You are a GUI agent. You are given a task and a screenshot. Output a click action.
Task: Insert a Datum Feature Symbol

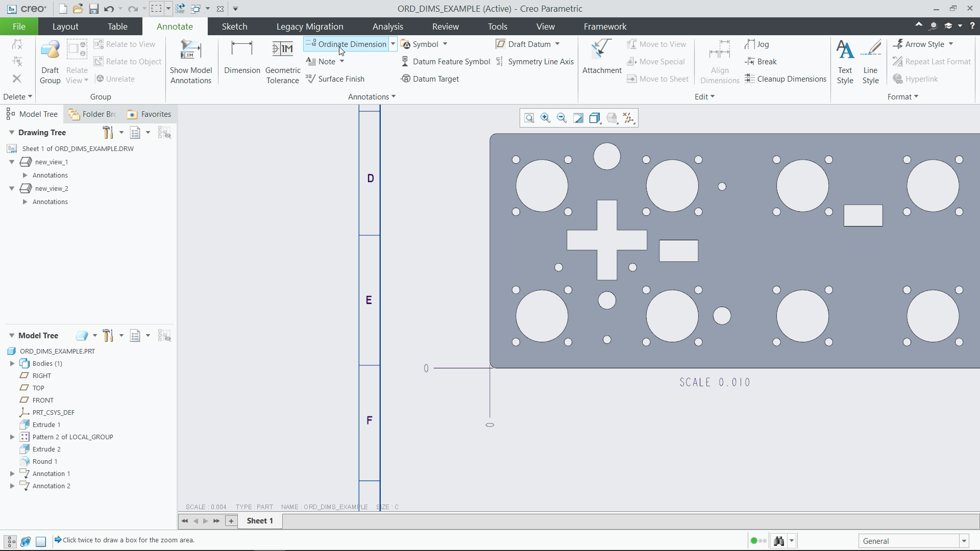[445, 62]
